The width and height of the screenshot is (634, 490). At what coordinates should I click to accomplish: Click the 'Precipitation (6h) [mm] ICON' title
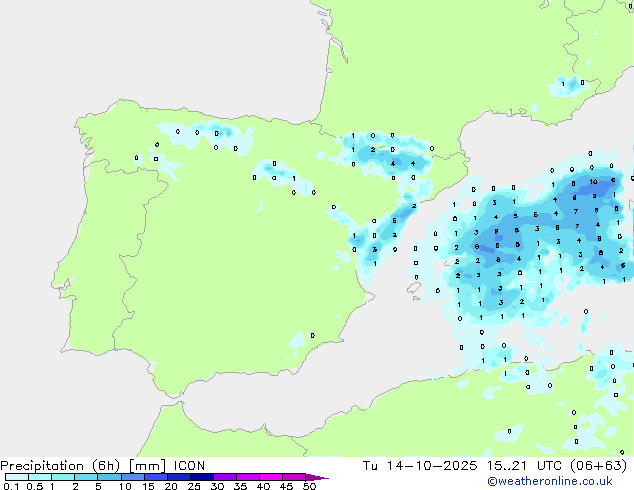(x=103, y=466)
